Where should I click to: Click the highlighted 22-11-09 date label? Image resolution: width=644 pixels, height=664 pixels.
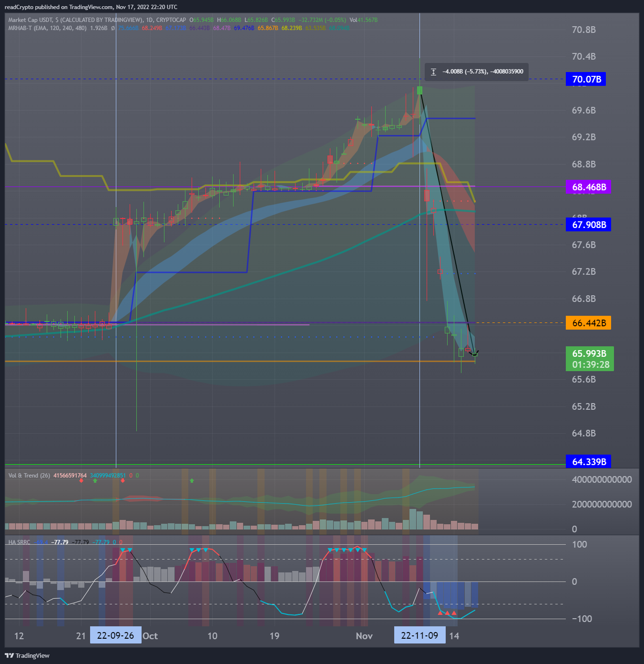419,635
